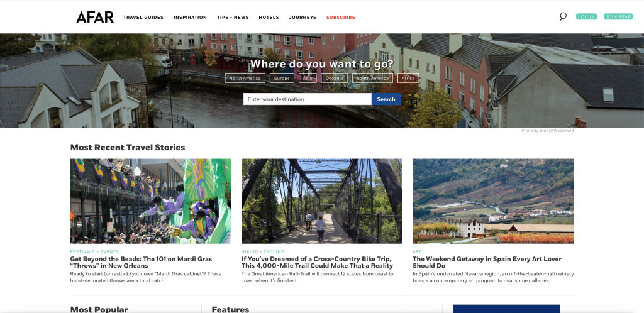The height and width of the screenshot is (313, 644).
Task: Open the Mardi Gras parade thumbnail
Action: [151, 201]
